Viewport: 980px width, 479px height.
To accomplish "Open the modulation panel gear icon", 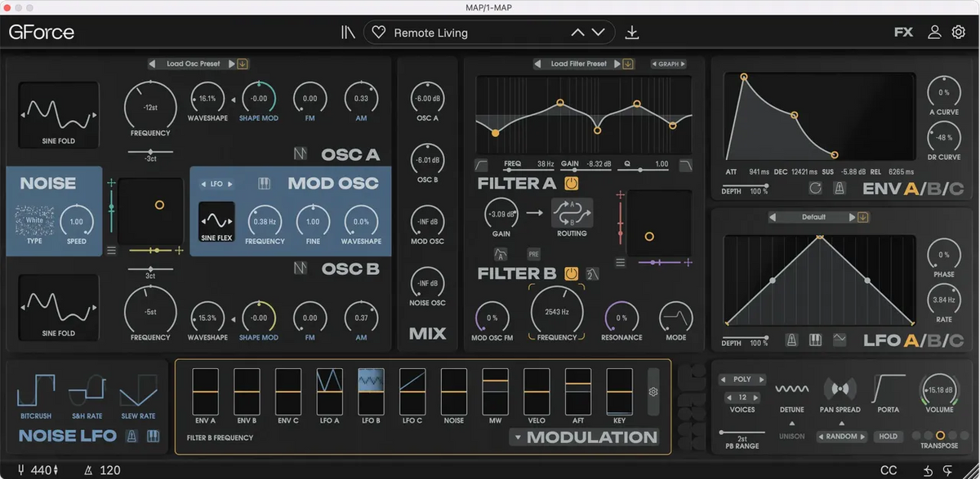I will pyautogui.click(x=653, y=392).
